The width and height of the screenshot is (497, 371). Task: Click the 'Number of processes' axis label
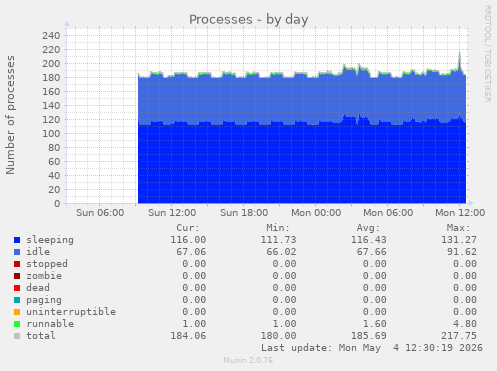click(10, 115)
